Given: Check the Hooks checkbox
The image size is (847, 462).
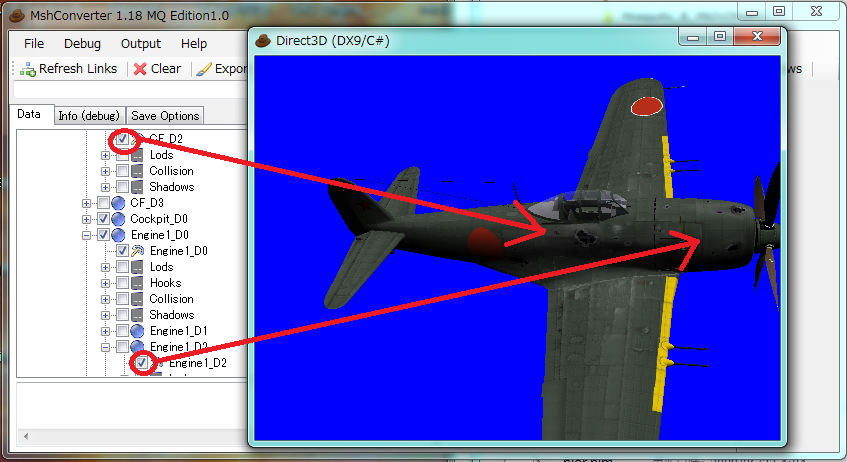Looking at the screenshot, I should [x=123, y=283].
